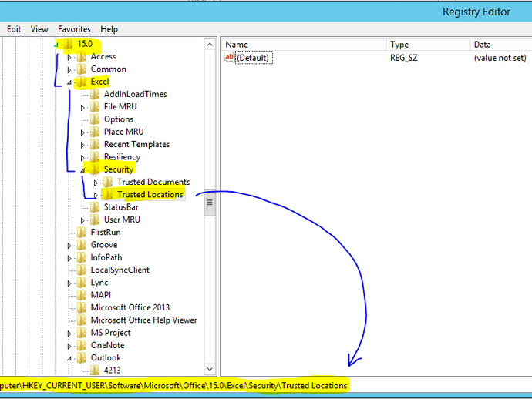Select the MS Project key label
The image size is (532, 399).
click(x=110, y=333)
